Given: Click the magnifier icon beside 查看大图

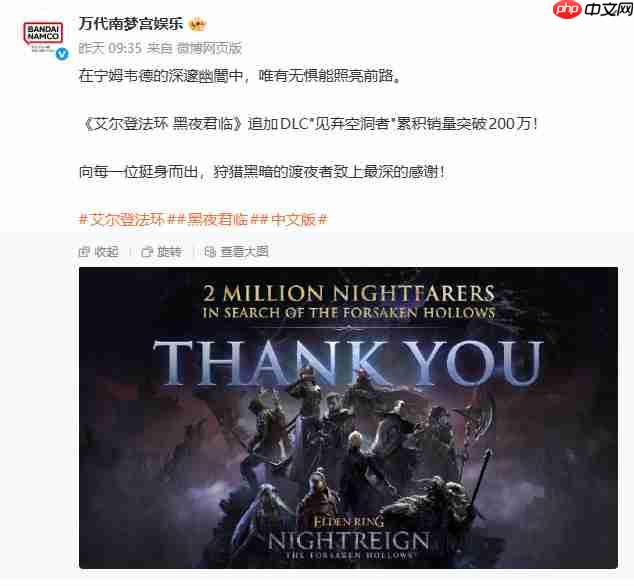Looking at the screenshot, I should tap(210, 252).
